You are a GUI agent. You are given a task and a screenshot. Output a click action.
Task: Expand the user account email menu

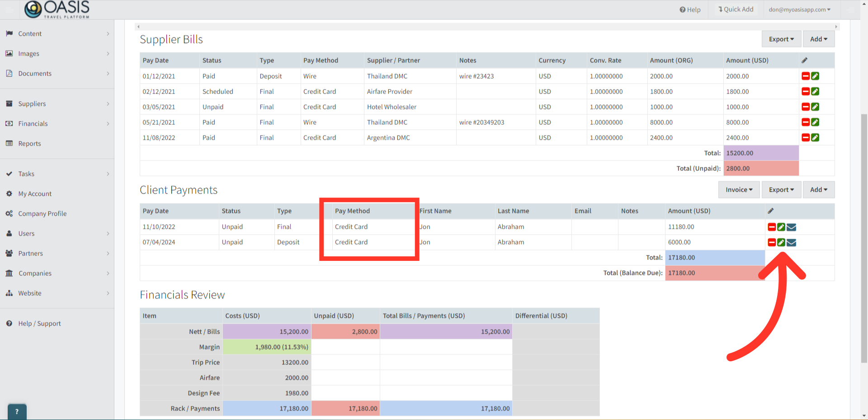pyautogui.click(x=799, y=9)
